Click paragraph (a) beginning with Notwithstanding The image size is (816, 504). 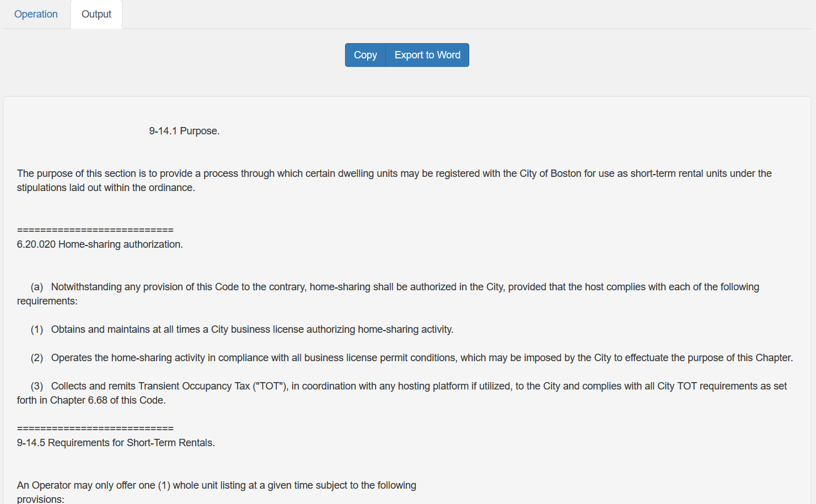pyautogui.click(x=388, y=294)
